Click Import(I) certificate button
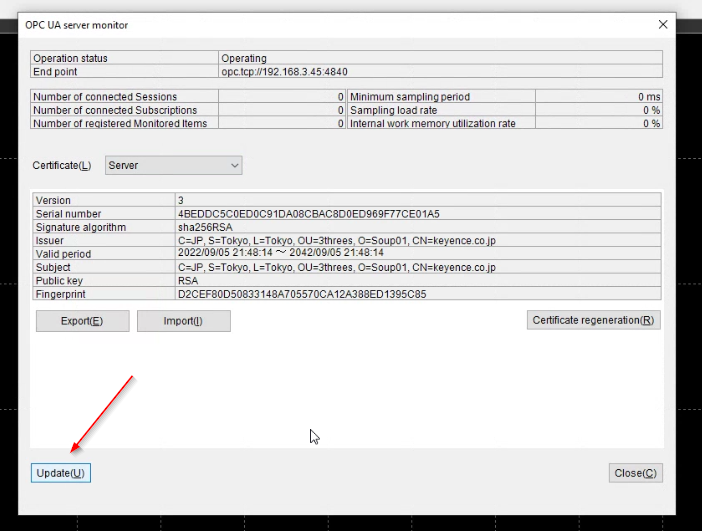This screenshot has width=702, height=531. tap(184, 321)
